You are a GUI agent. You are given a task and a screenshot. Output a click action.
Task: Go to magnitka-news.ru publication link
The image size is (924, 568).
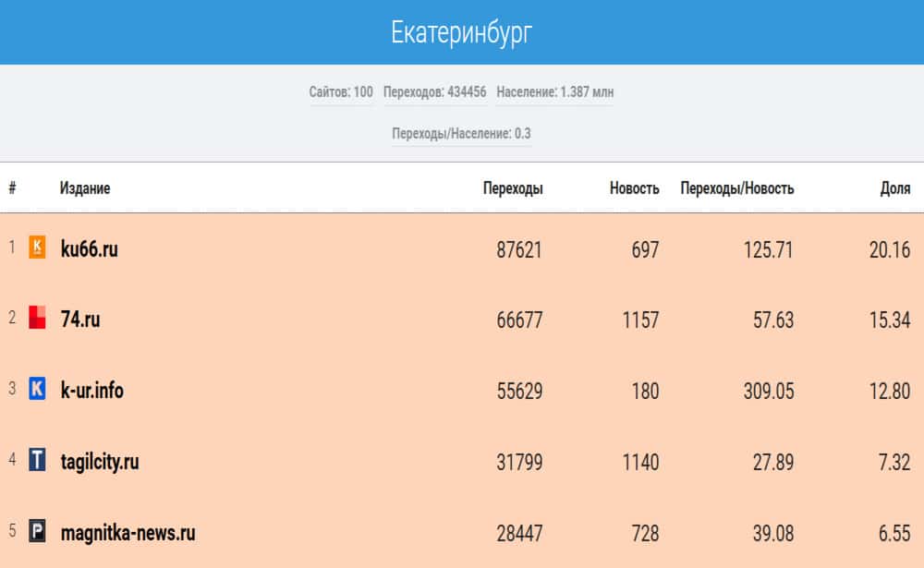coord(128,533)
